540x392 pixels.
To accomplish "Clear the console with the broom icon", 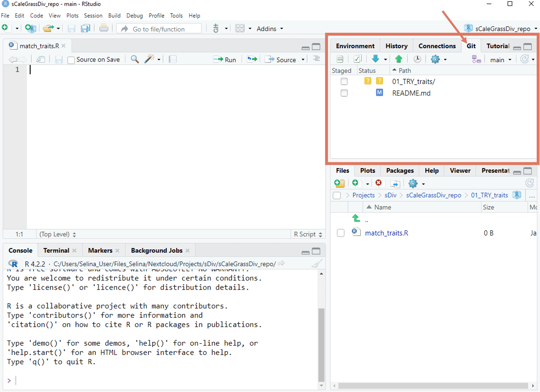I will (x=317, y=263).
